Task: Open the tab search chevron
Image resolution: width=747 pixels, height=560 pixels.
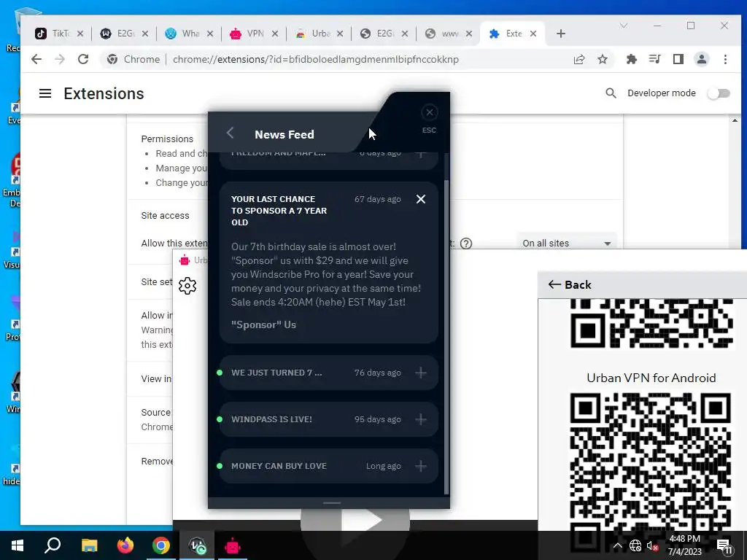Action: (x=623, y=26)
